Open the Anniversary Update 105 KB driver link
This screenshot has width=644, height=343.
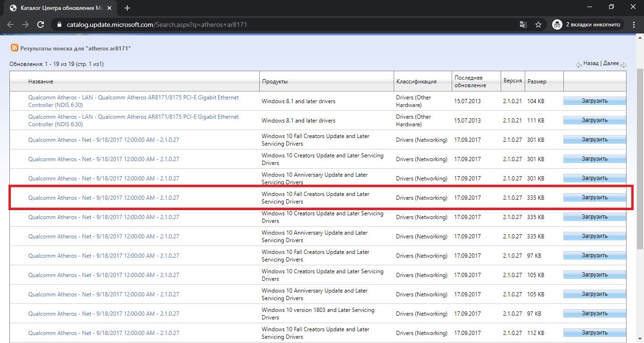(104, 294)
